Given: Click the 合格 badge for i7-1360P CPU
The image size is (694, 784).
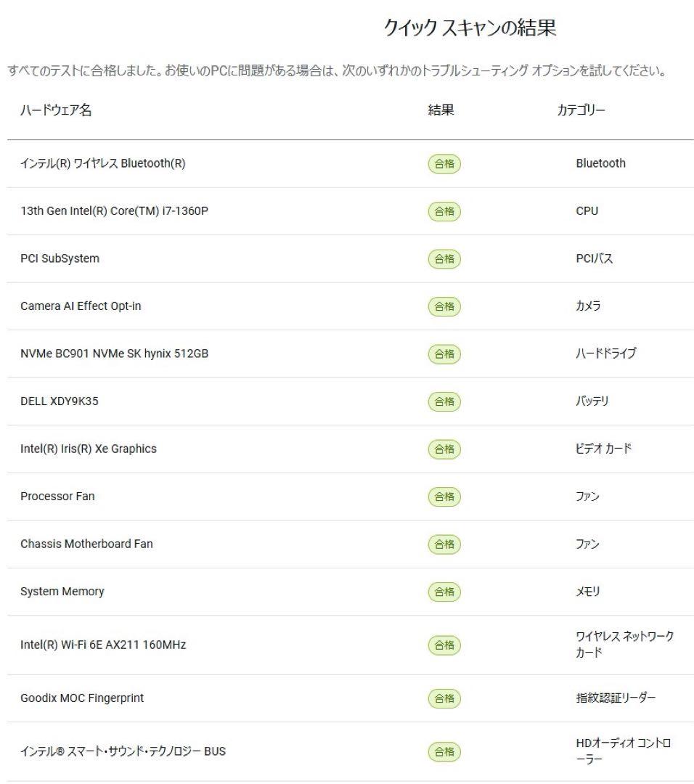Looking at the screenshot, I should click(x=444, y=211).
